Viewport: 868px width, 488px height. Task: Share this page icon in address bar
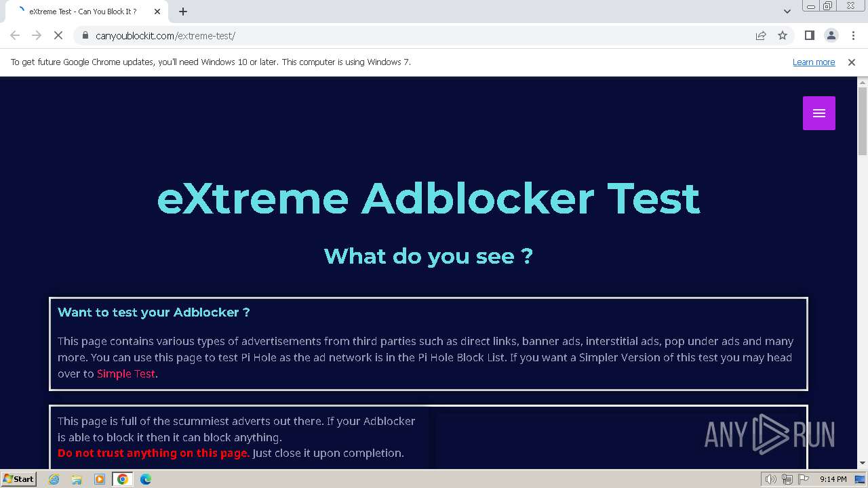tap(761, 35)
